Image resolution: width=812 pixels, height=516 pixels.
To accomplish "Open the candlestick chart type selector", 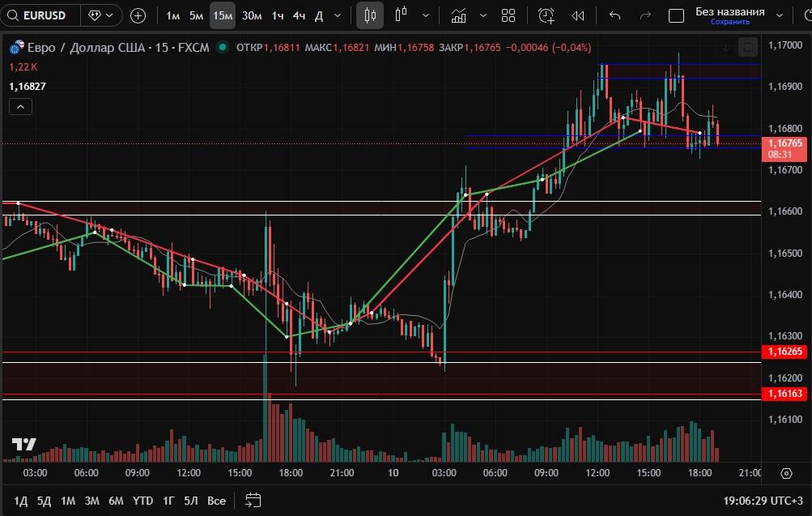I will 370,15.
